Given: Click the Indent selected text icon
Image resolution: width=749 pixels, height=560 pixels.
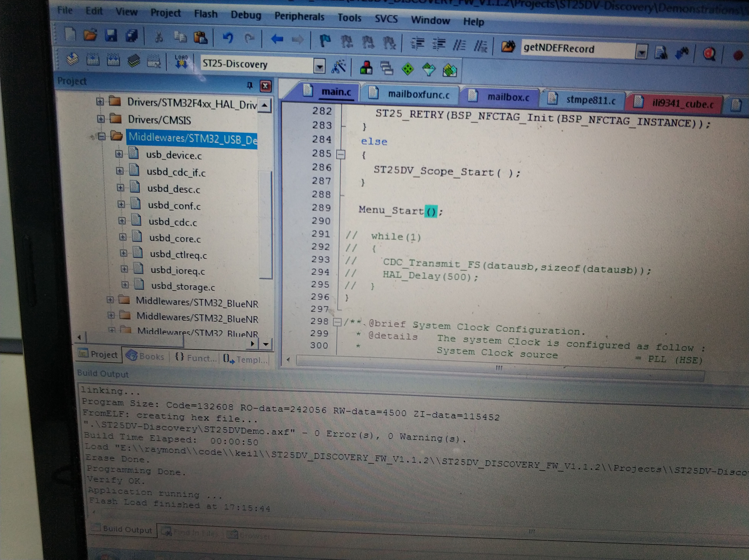Looking at the screenshot, I should (x=418, y=44).
